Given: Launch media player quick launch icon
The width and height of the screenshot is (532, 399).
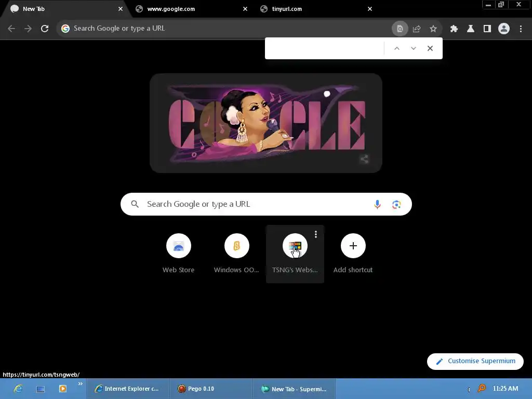Looking at the screenshot, I should (63, 389).
